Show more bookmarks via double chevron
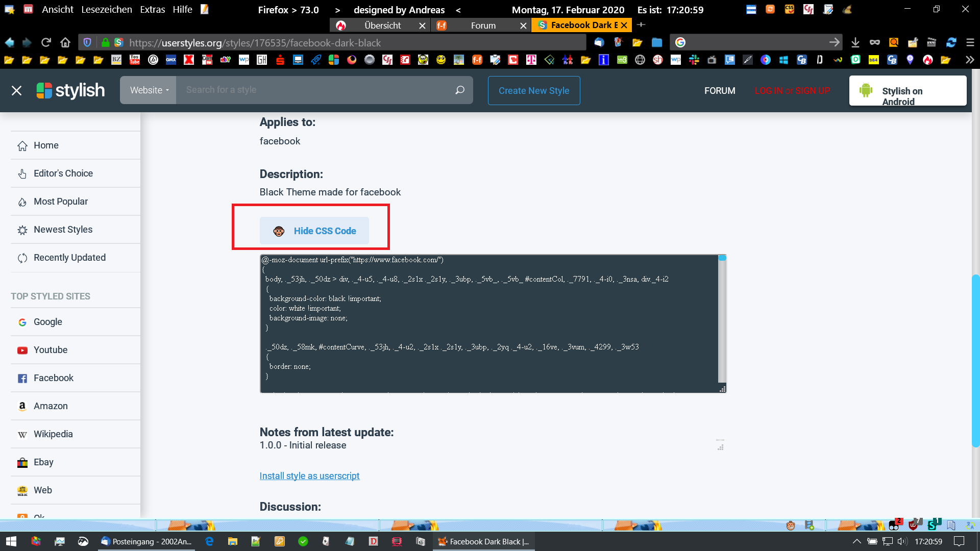980x551 pixels. click(x=969, y=60)
